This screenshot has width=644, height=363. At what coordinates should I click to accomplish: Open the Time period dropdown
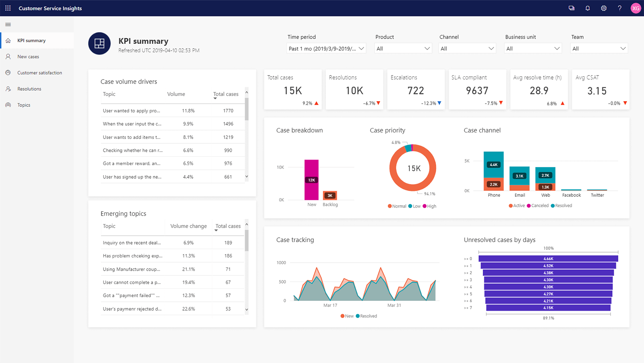(326, 48)
